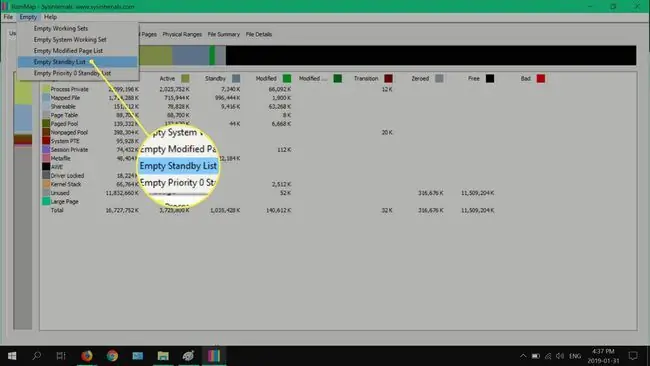Open the File Details tab
Screen dimensions: 650x366
(259, 34)
